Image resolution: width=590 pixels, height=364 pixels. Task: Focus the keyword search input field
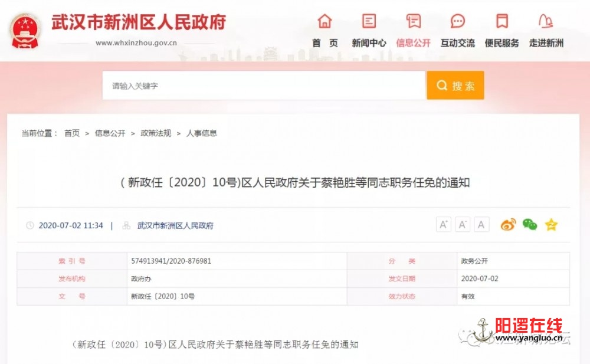(264, 86)
